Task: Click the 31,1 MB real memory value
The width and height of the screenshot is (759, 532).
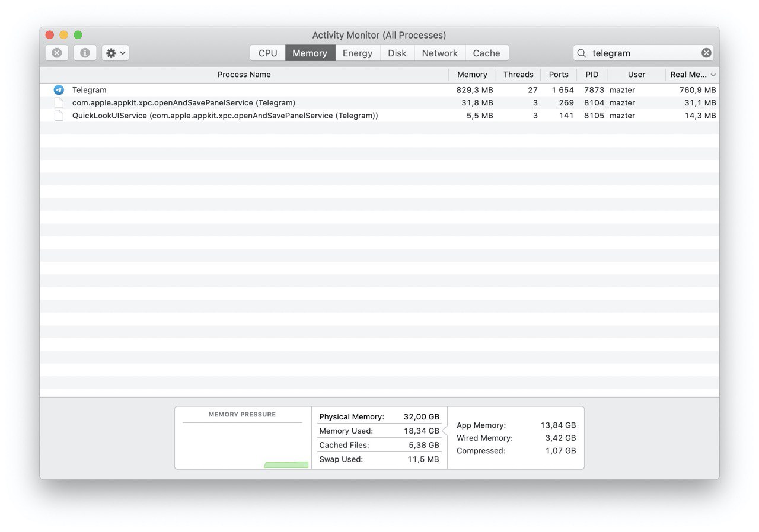Action: (x=700, y=102)
